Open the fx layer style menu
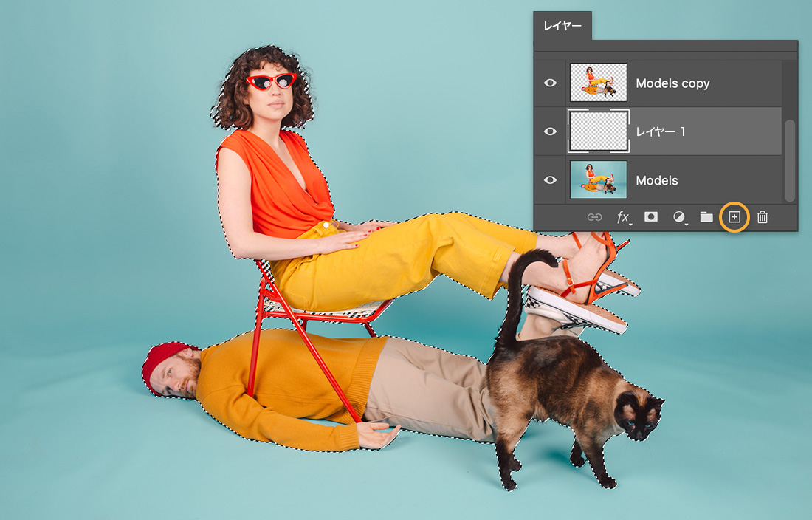This screenshot has height=520, width=812. pos(623,218)
